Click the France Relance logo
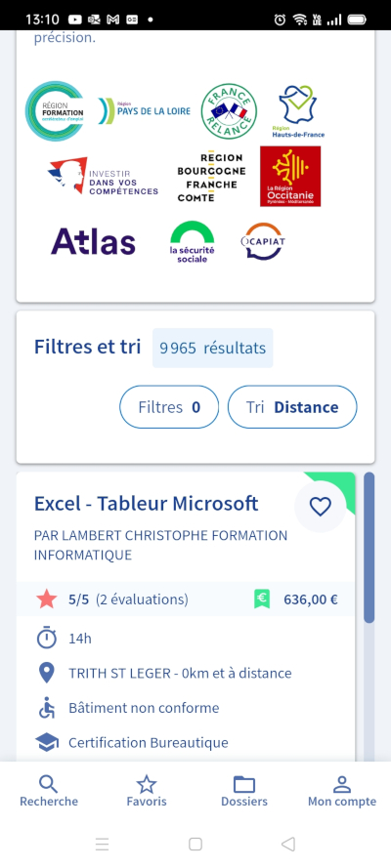Screen dimensions: 391x868 [x=229, y=111]
